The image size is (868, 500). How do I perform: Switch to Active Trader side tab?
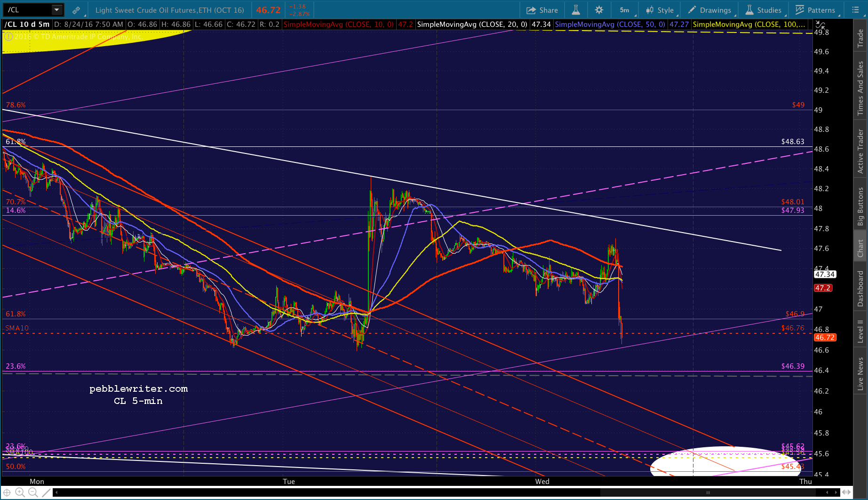860,151
